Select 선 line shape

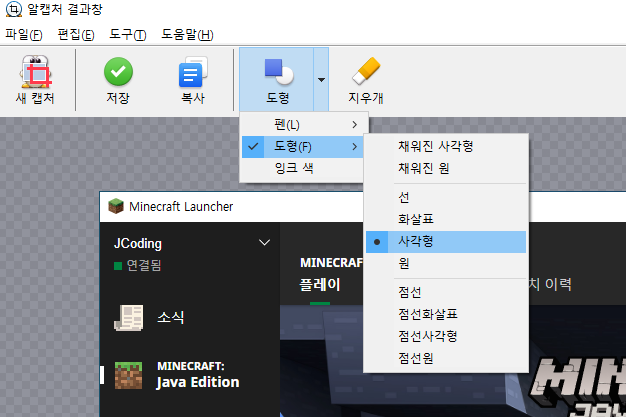coord(446,197)
